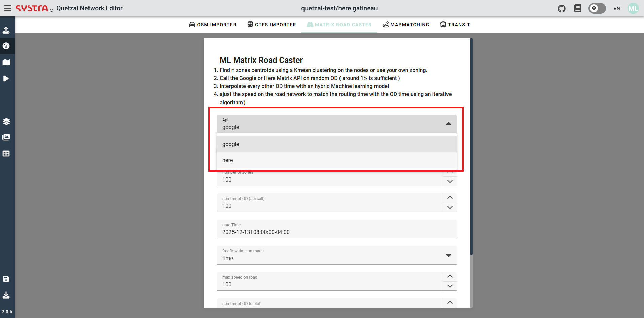644x318 pixels.
Task: Increase number of OD api call value
Action: coord(450,198)
